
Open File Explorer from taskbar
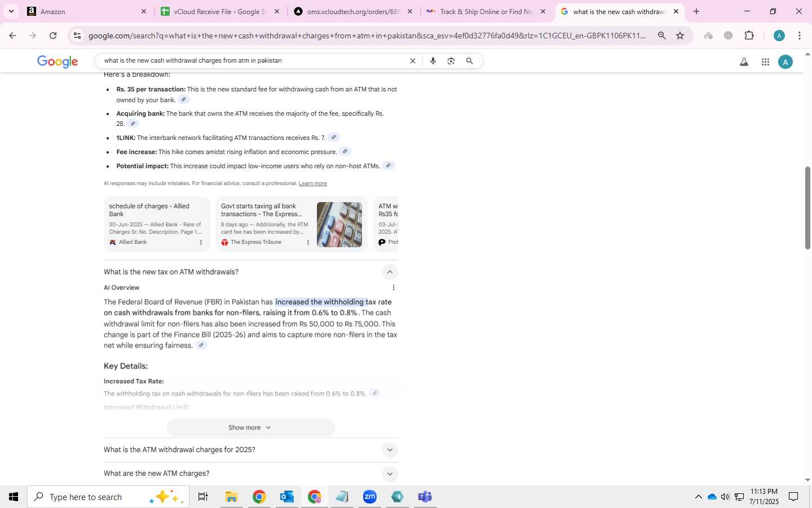(231, 497)
